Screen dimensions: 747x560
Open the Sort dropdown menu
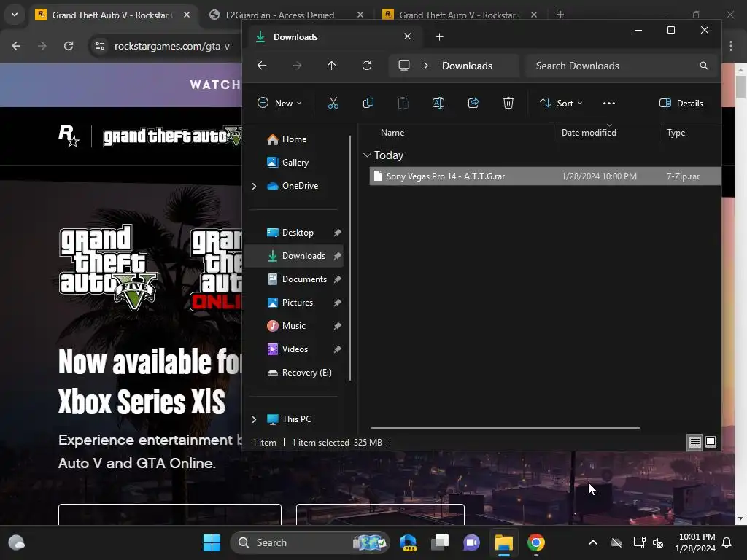[x=561, y=103]
